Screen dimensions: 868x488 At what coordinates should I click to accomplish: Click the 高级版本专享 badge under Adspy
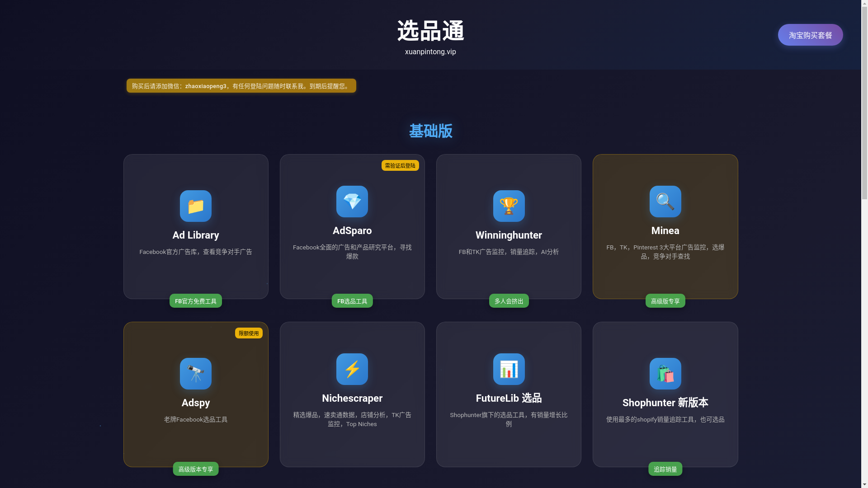click(x=196, y=469)
